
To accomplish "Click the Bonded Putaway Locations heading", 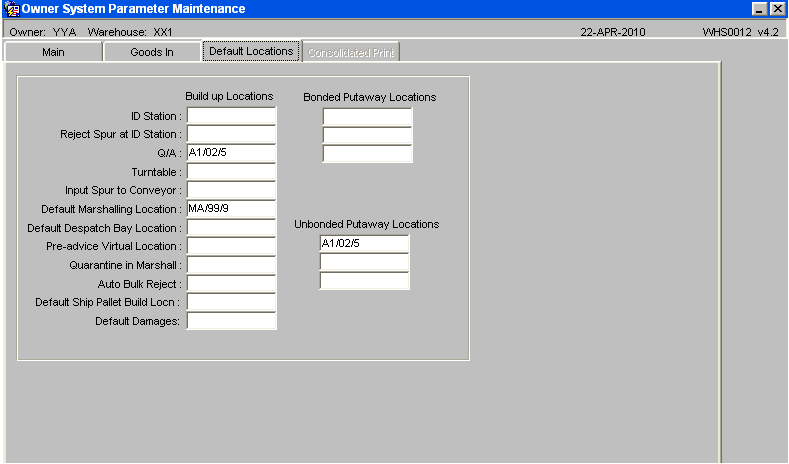I will point(369,97).
